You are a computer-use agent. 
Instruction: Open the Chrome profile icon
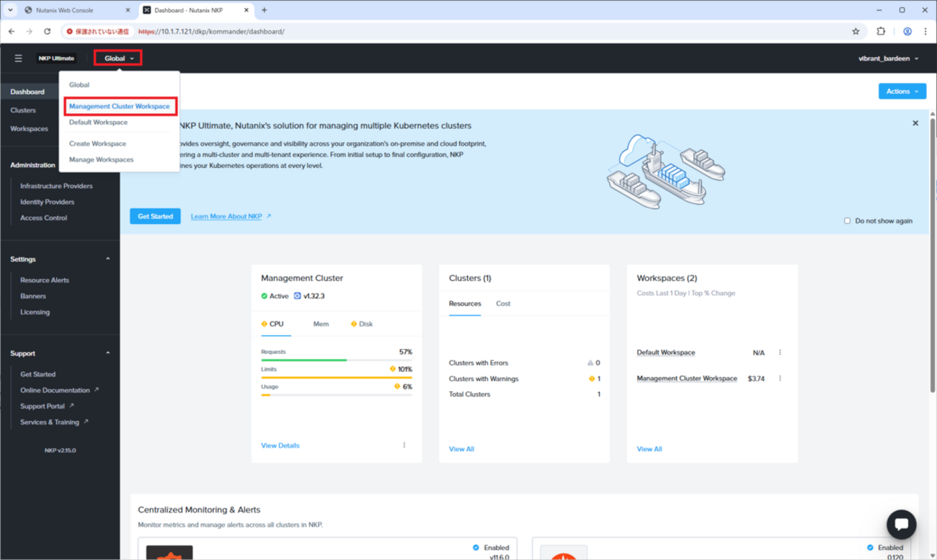point(907,32)
